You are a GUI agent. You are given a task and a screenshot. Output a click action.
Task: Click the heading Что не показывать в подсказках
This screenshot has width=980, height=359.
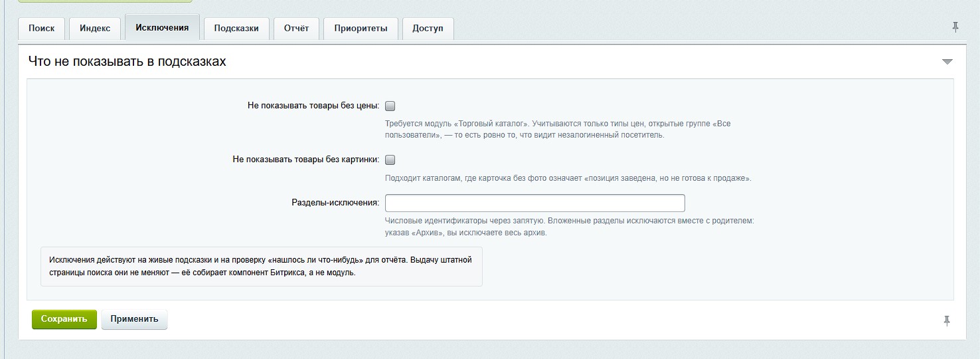127,62
